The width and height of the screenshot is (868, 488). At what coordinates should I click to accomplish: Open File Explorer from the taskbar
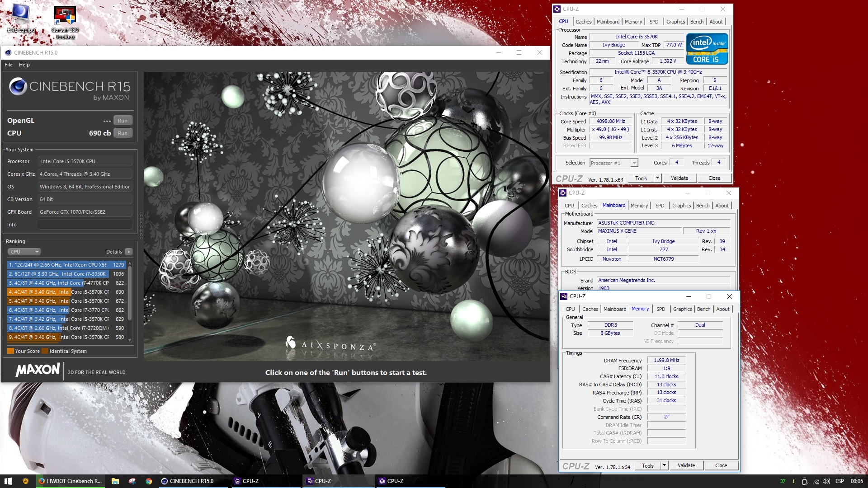click(x=115, y=481)
